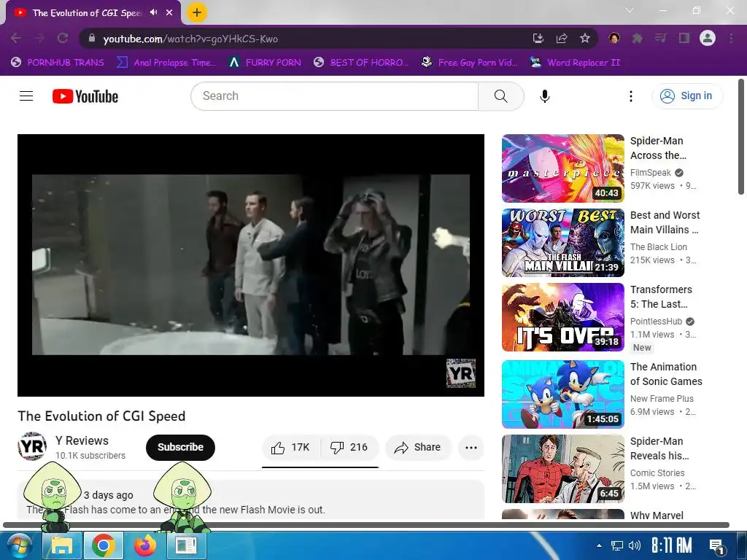The height and width of the screenshot is (560, 747).
Task: Click extension avatar icon near bookmark star
Action: tap(614, 38)
